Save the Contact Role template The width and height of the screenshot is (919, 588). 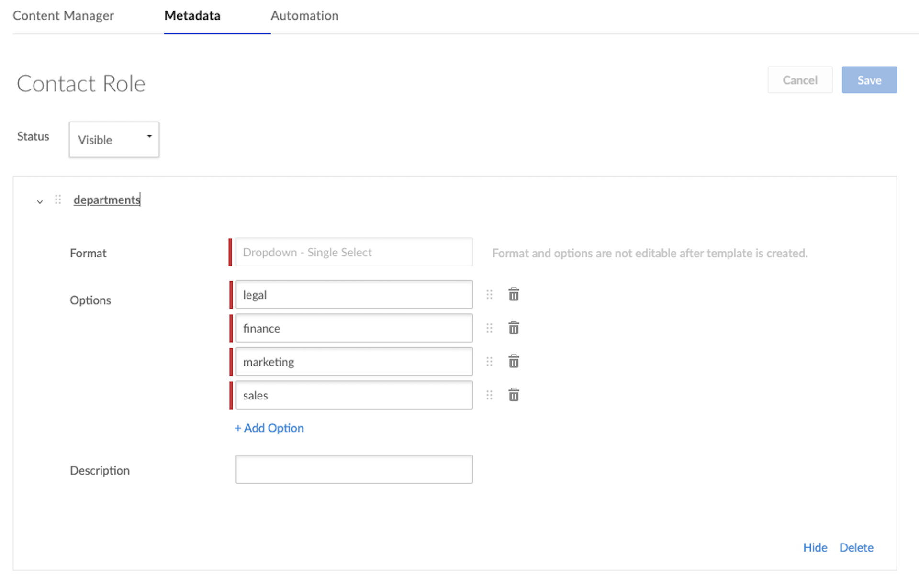coord(869,80)
